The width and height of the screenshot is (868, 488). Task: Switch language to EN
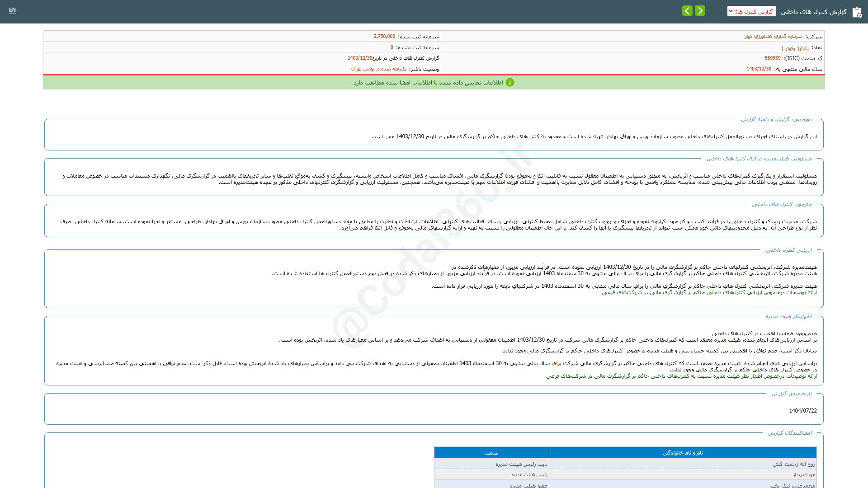(12, 10)
